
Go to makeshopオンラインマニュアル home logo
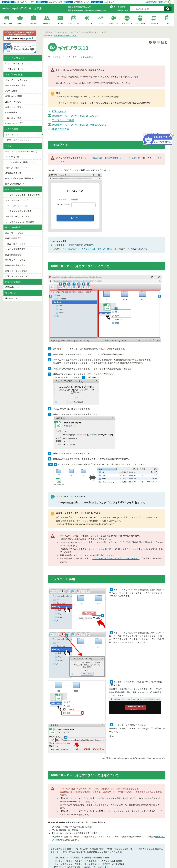click(x=22, y=8)
